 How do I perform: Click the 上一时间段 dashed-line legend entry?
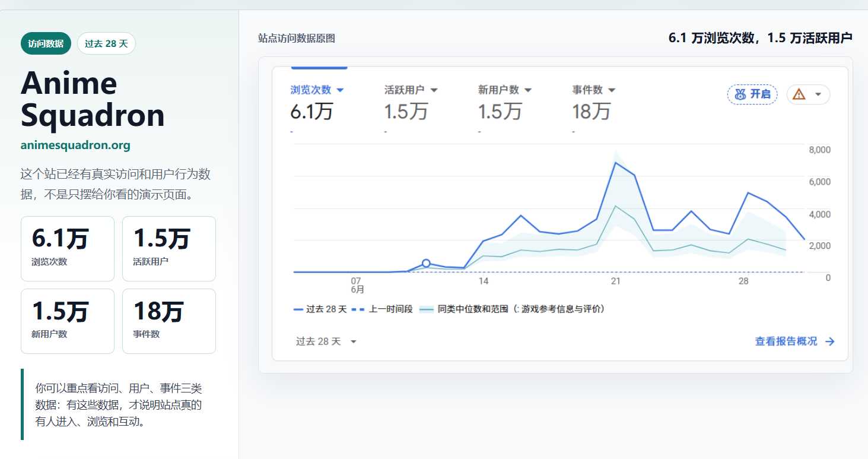click(x=382, y=309)
